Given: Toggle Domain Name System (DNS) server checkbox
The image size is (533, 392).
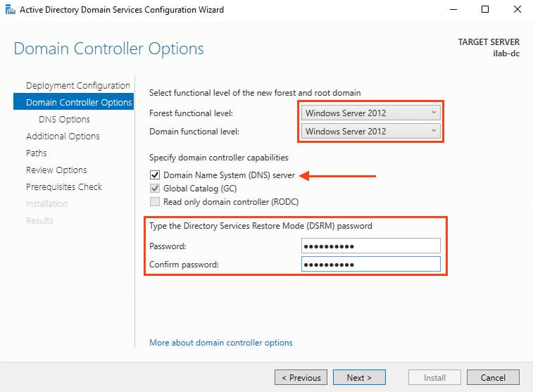Looking at the screenshot, I should [155, 175].
